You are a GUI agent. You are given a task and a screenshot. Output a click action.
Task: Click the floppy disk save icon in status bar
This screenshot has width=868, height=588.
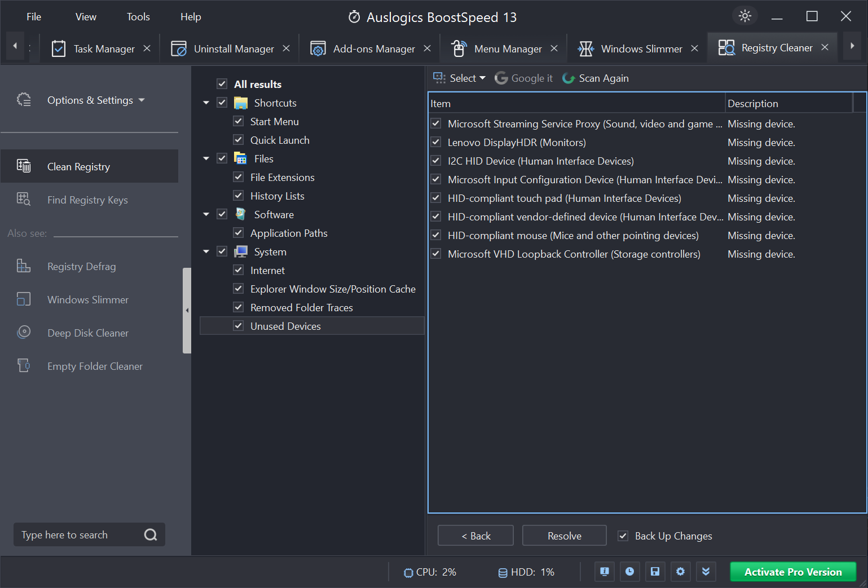pos(655,572)
